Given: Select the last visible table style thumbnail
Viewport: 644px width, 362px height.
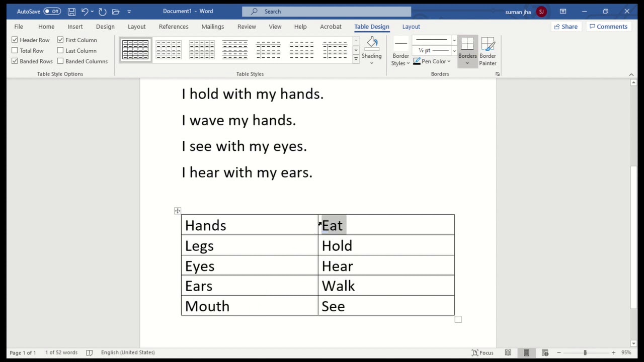Looking at the screenshot, I should click(x=335, y=50).
